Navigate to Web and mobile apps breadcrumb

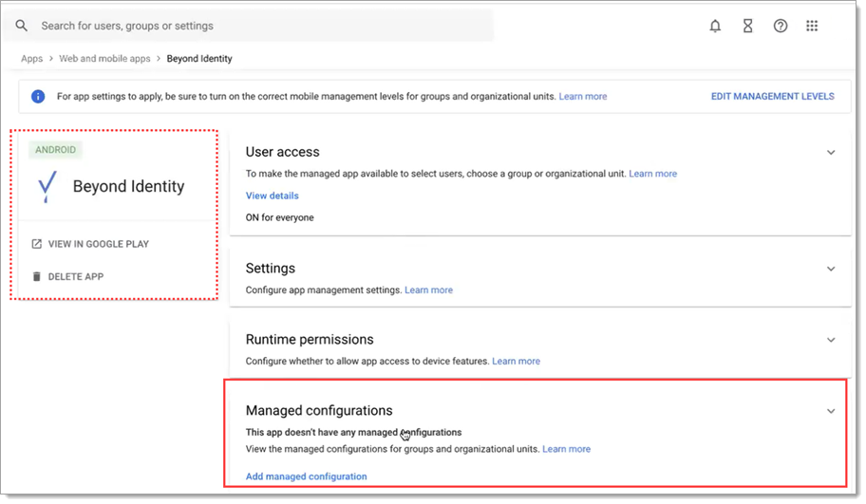point(104,59)
